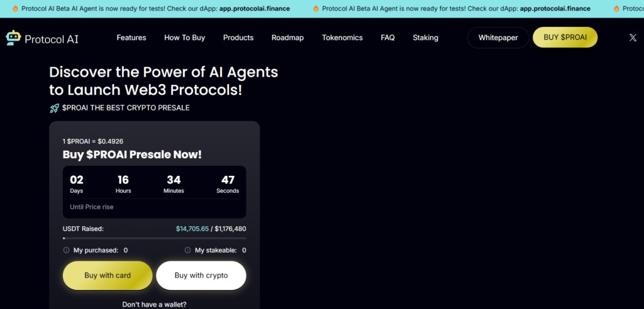Image resolution: width=644 pixels, height=309 pixels.
Task: Navigate to Roadmap section
Action: (287, 38)
